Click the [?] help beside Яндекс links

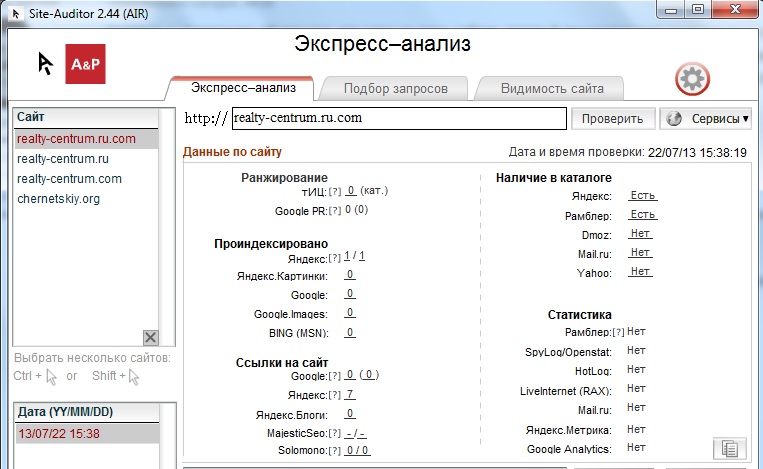pos(335,395)
